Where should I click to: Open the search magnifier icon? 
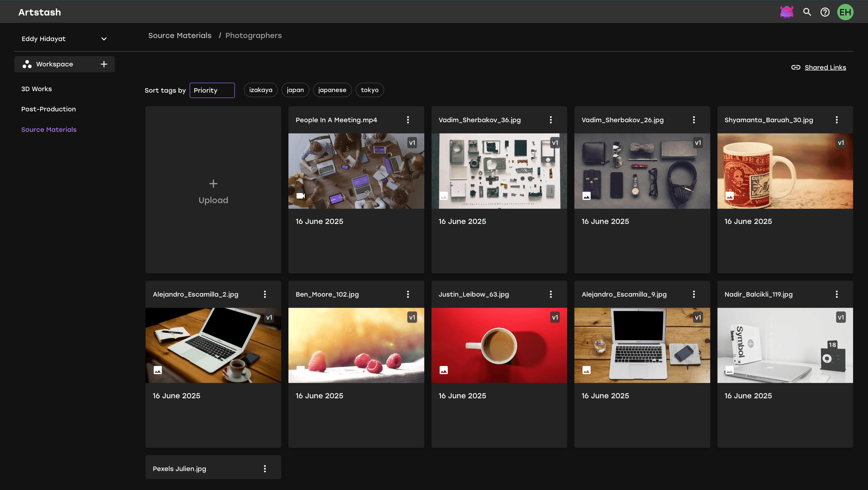pos(807,12)
